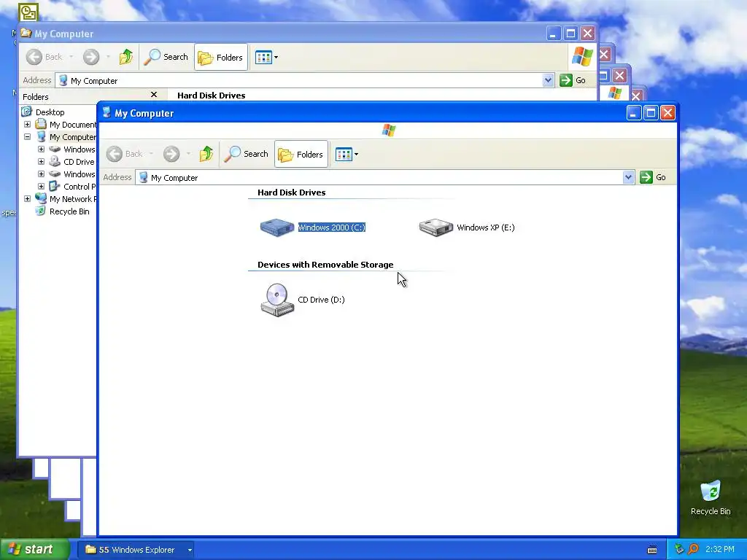Toggle Folders button in rear My Computer window

221,57
